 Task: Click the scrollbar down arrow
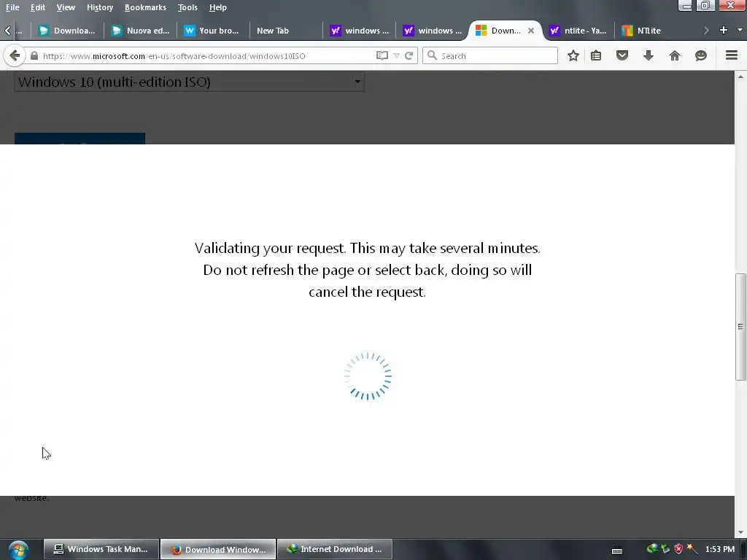point(740,532)
